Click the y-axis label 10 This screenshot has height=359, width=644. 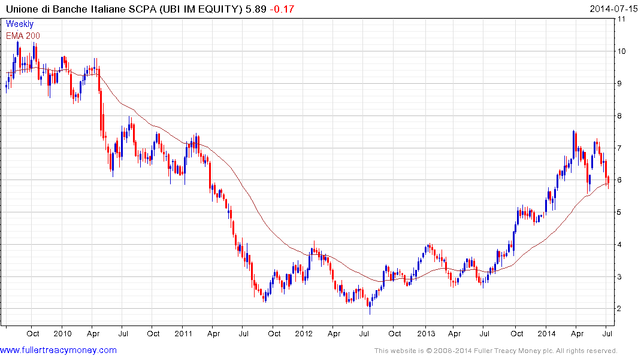(x=621, y=51)
